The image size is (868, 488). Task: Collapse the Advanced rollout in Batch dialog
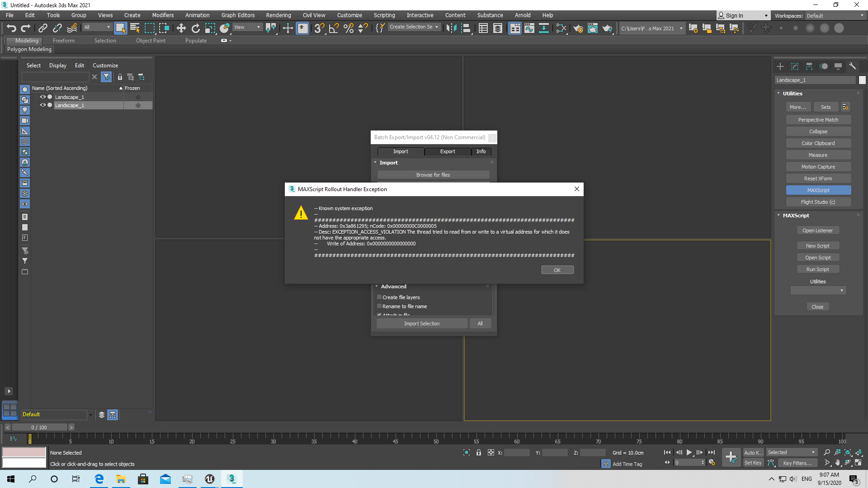tap(377, 286)
